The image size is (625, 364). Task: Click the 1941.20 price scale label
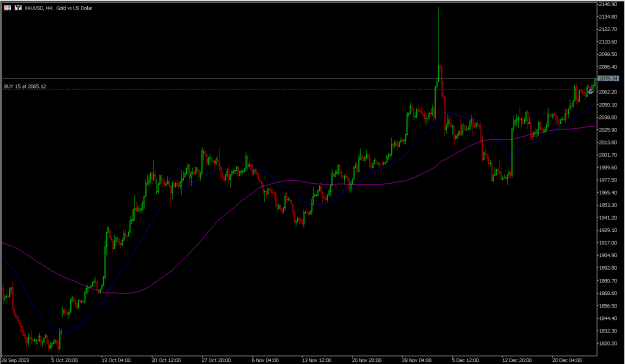click(x=608, y=218)
